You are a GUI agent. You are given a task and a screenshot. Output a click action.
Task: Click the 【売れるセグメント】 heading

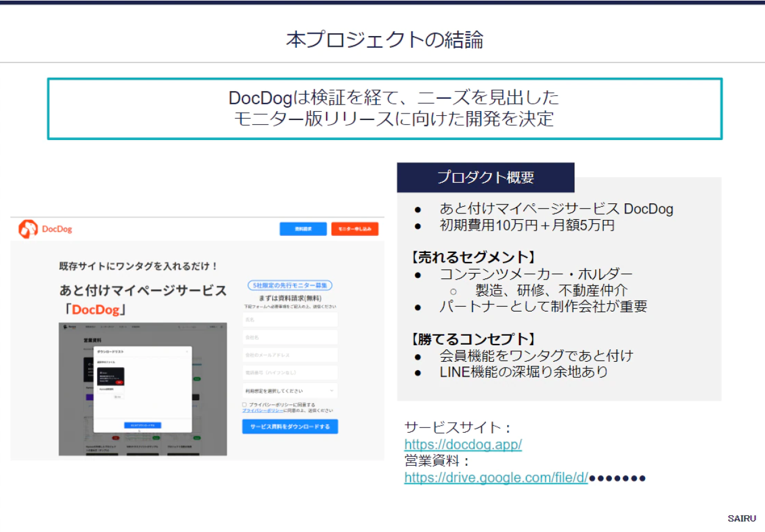click(473, 257)
